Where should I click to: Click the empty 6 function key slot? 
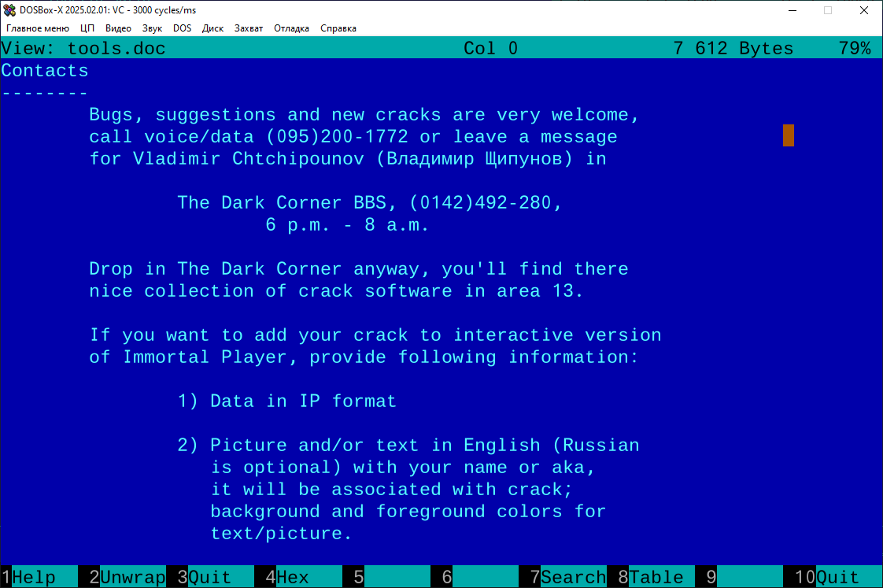tap(480, 577)
